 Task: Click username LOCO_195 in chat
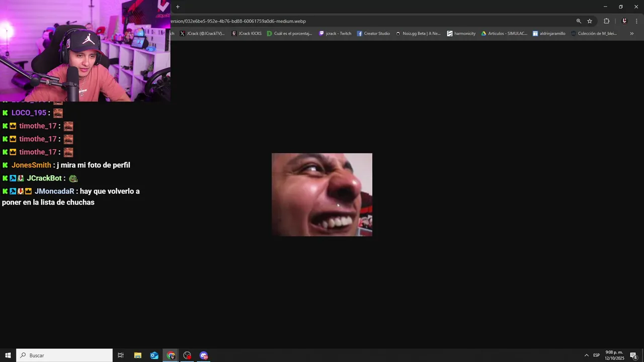pyautogui.click(x=29, y=113)
